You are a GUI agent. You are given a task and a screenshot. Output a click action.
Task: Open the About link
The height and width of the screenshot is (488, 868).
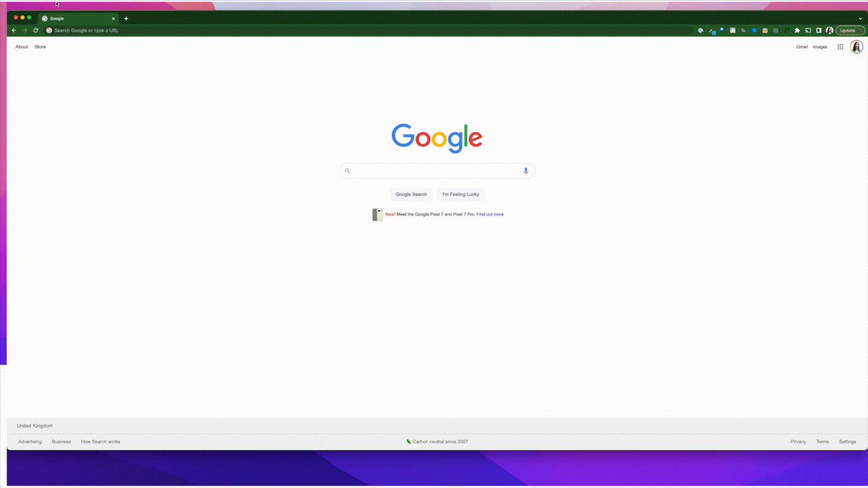tap(22, 47)
